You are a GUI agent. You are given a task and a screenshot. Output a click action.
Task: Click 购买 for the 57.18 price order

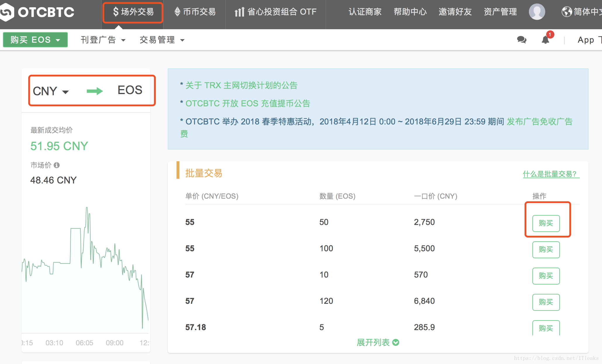click(x=546, y=328)
